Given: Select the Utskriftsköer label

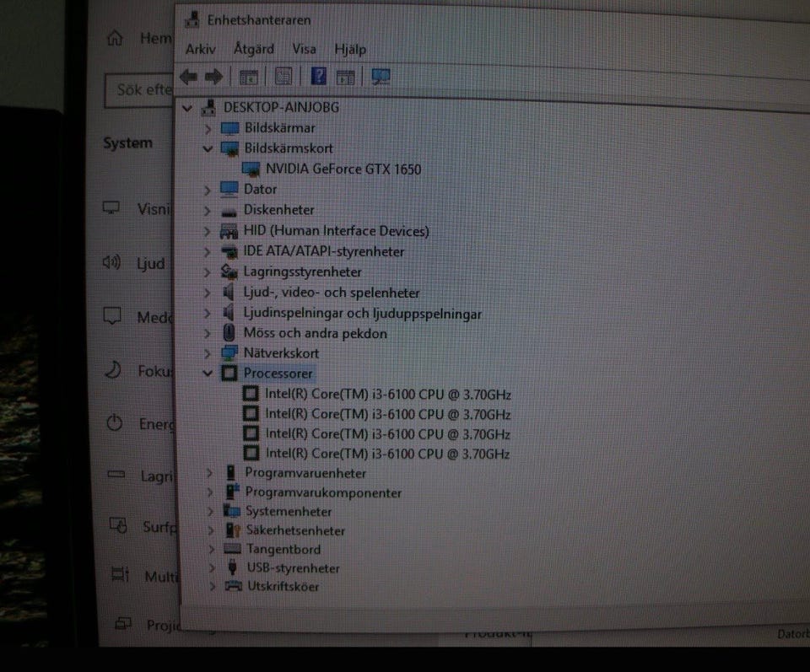Looking at the screenshot, I should coord(283,586).
